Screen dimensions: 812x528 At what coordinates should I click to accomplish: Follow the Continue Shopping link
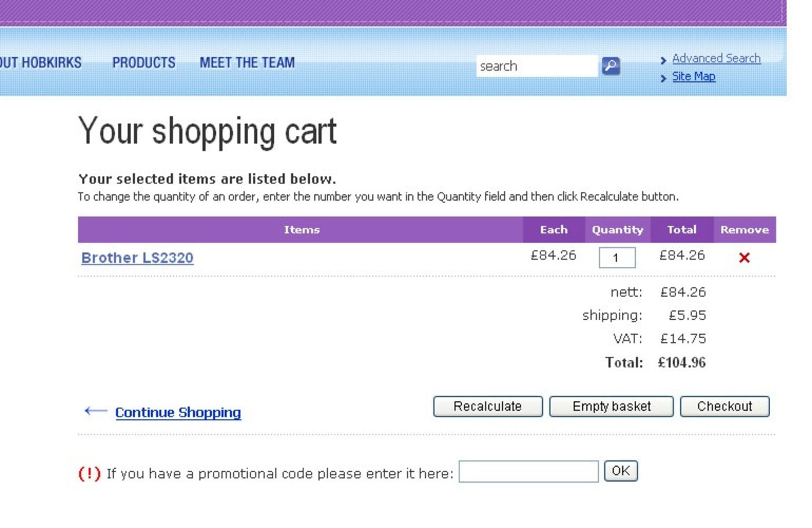tap(178, 413)
